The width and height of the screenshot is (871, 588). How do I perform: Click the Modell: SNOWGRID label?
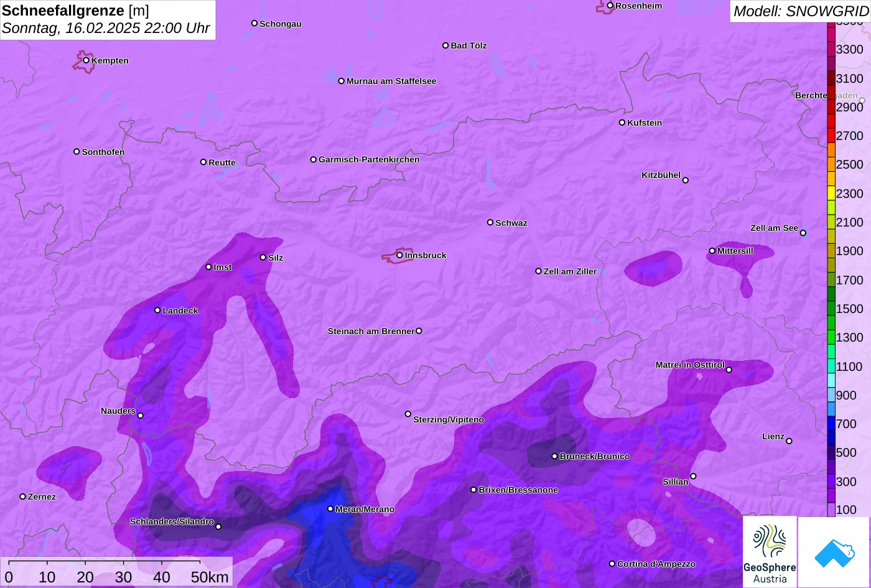tap(801, 11)
